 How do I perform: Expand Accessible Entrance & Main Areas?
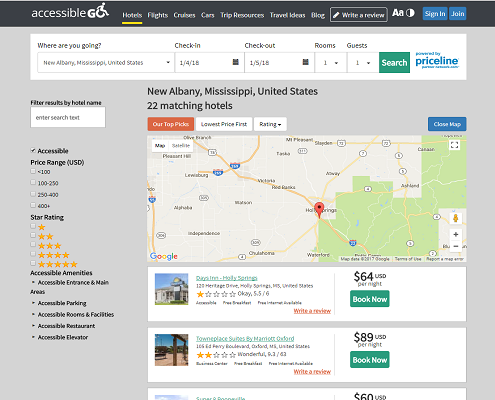tap(70, 287)
